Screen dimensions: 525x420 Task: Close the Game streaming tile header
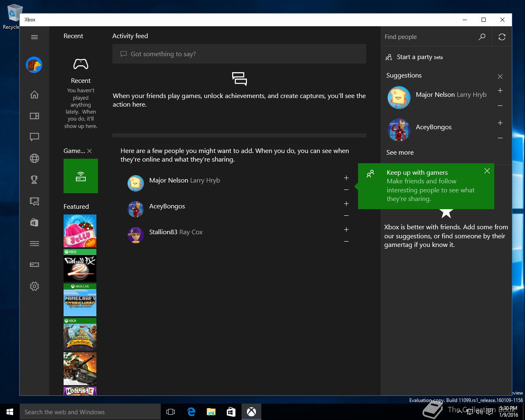(89, 151)
